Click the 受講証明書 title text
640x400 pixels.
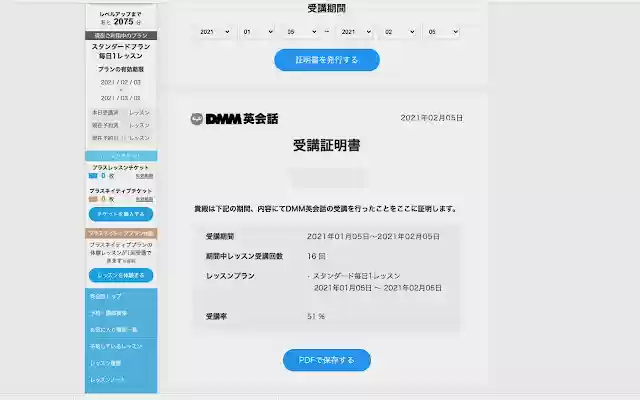pos(327,145)
